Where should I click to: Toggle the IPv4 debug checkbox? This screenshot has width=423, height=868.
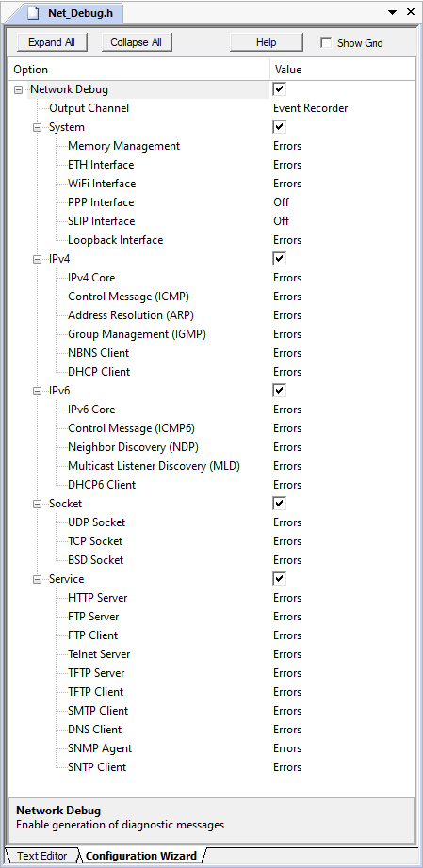(280, 259)
